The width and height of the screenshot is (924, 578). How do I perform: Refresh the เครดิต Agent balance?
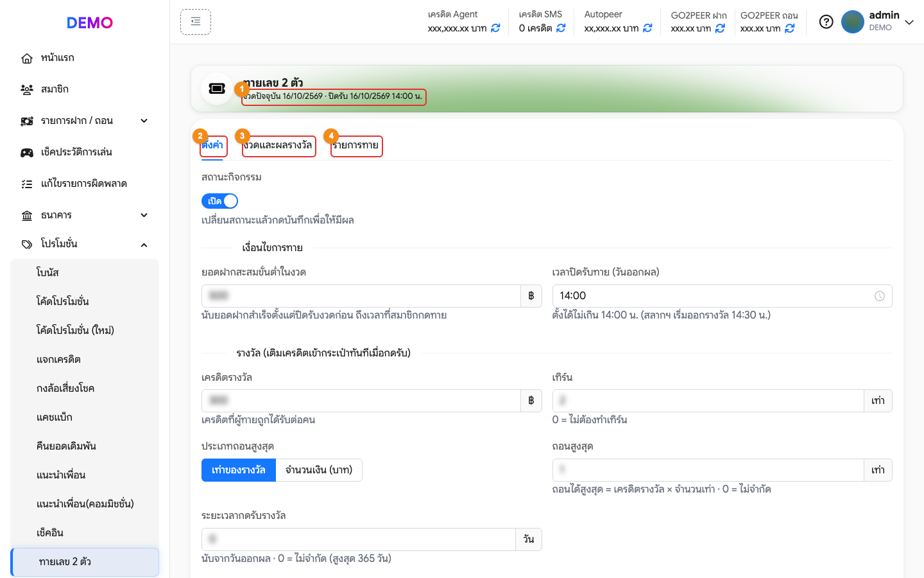point(495,28)
